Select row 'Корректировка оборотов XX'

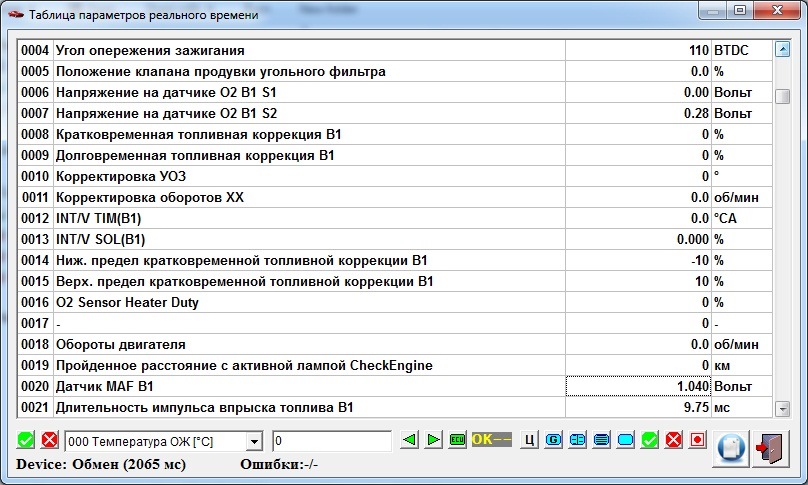click(395, 197)
